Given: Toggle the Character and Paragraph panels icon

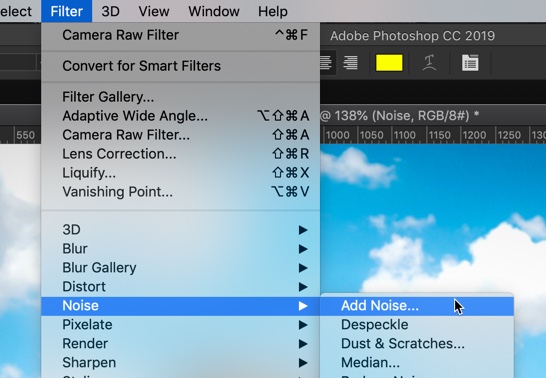Looking at the screenshot, I should [470, 63].
